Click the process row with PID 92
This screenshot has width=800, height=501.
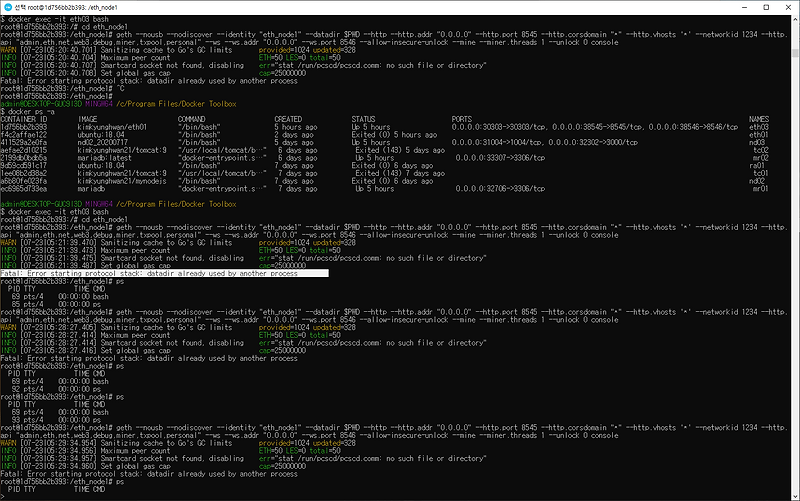tap(55, 389)
